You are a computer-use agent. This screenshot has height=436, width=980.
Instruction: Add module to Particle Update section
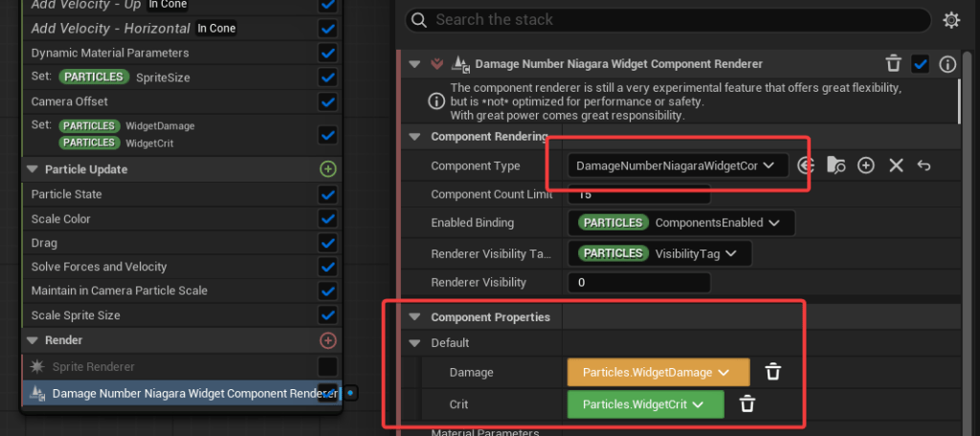click(x=328, y=169)
